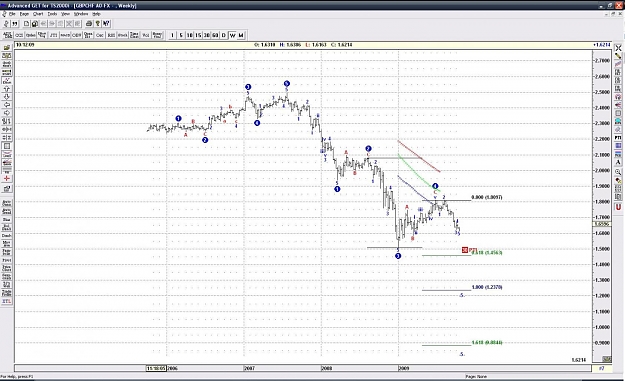Click the Bias button in left sidebar
625x381 pixels.
[7, 219]
